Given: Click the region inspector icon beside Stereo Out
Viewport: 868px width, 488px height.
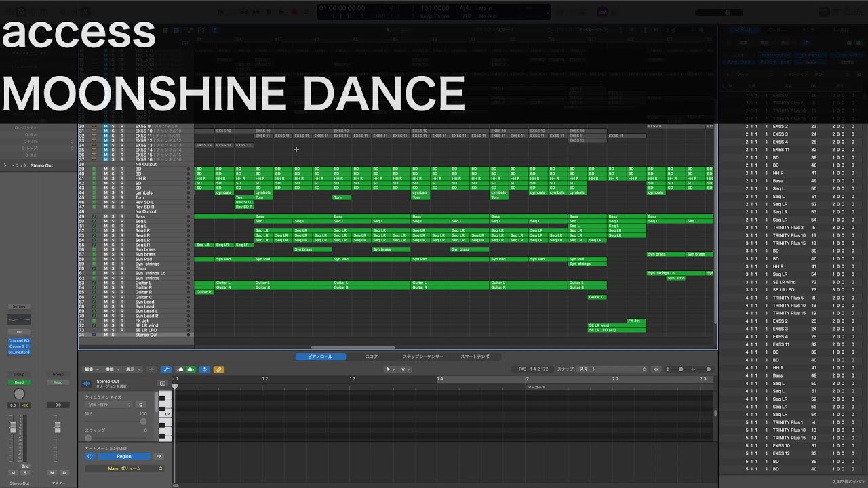Looking at the screenshot, I should point(163,384).
